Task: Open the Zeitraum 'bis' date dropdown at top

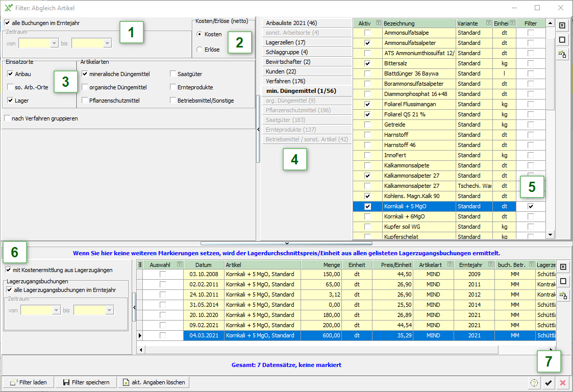Action: pos(107,43)
